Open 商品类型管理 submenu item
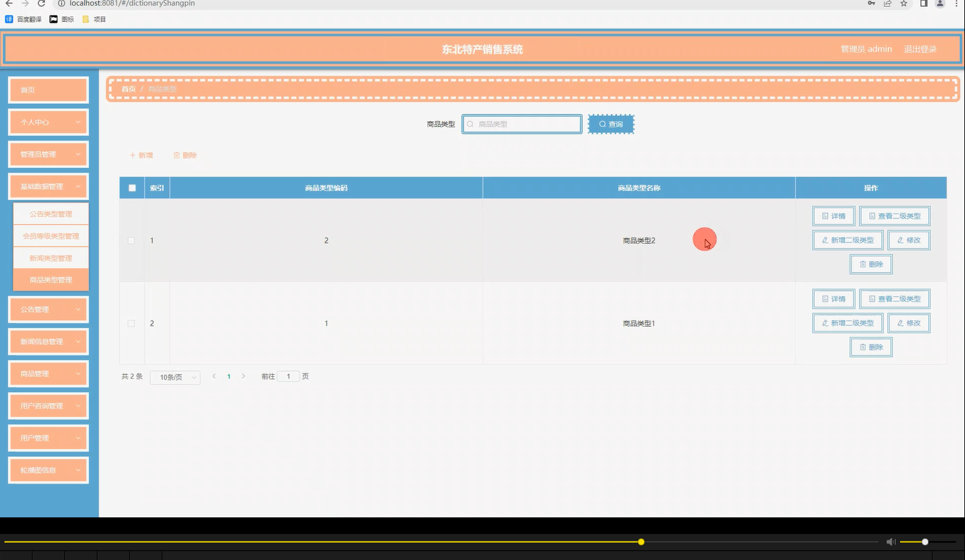The height and width of the screenshot is (560, 965). (51, 280)
